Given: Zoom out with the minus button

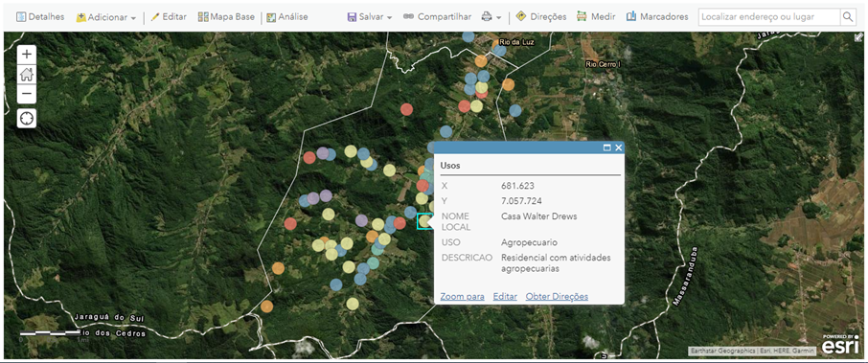Looking at the screenshot, I should (27, 95).
